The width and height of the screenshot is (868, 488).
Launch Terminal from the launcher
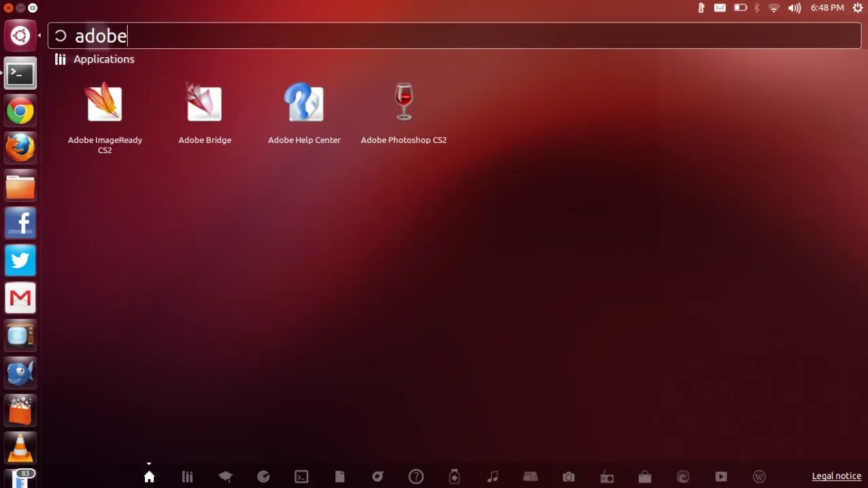20,73
